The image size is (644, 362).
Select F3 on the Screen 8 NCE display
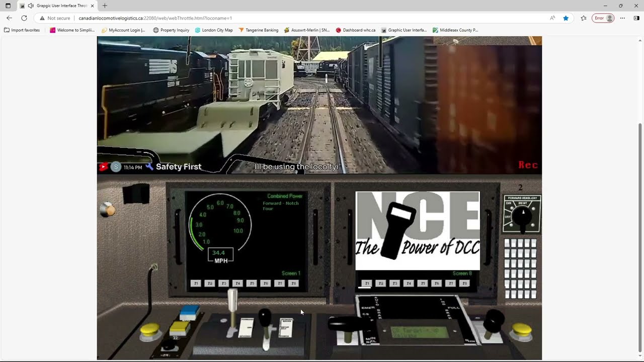point(395,284)
